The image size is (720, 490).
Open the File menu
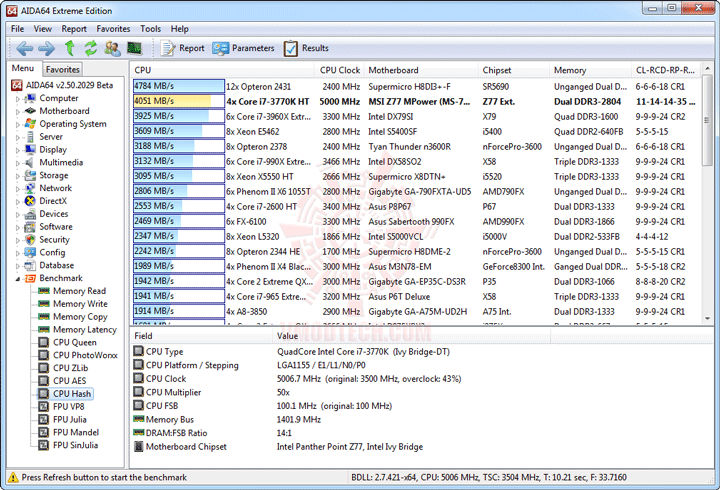click(17, 29)
